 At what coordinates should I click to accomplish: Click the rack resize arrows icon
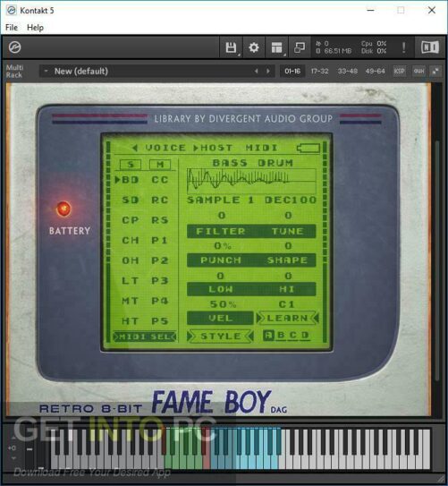click(435, 71)
